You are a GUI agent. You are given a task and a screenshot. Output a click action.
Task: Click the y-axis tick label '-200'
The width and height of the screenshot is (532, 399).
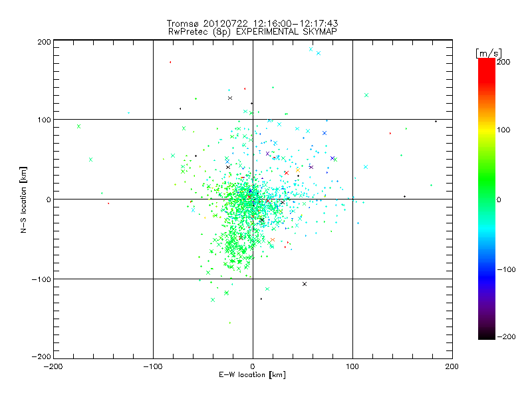click(41, 356)
